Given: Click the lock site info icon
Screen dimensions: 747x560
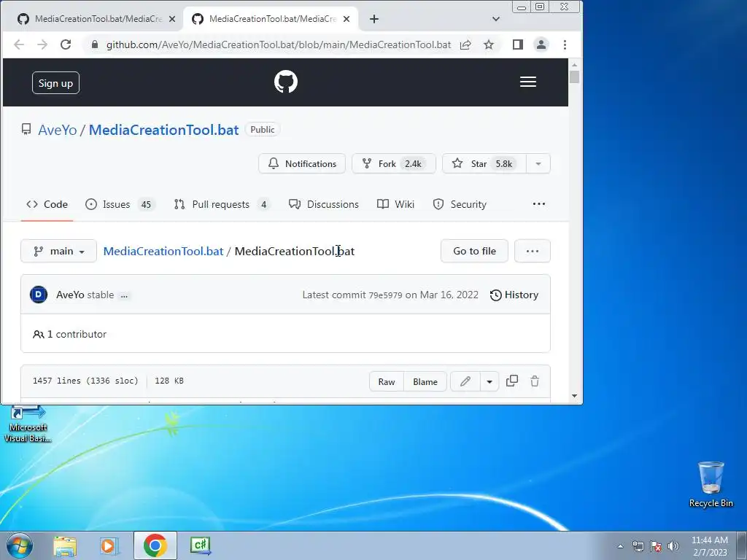Looking at the screenshot, I should 95,44.
